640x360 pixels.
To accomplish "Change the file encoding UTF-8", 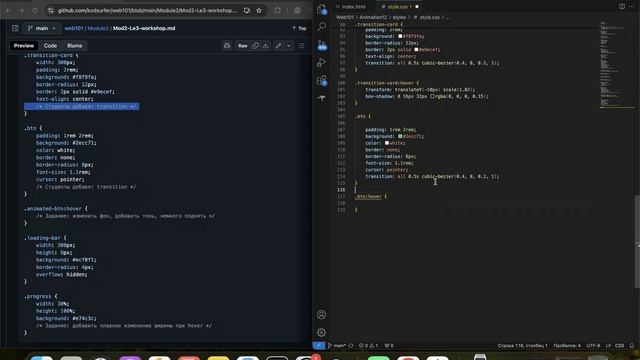I will [x=593, y=346].
